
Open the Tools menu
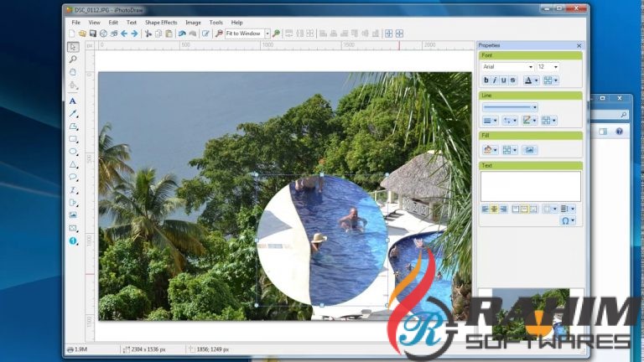tap(216, 23)
